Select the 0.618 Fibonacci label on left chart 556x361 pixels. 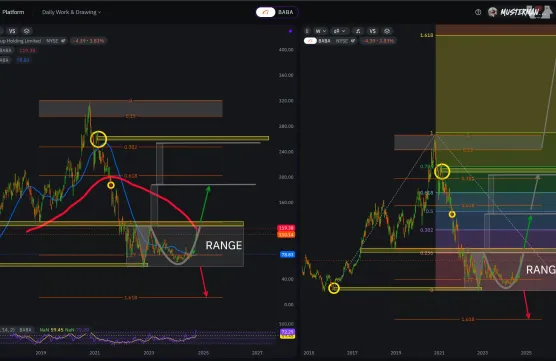130,176
